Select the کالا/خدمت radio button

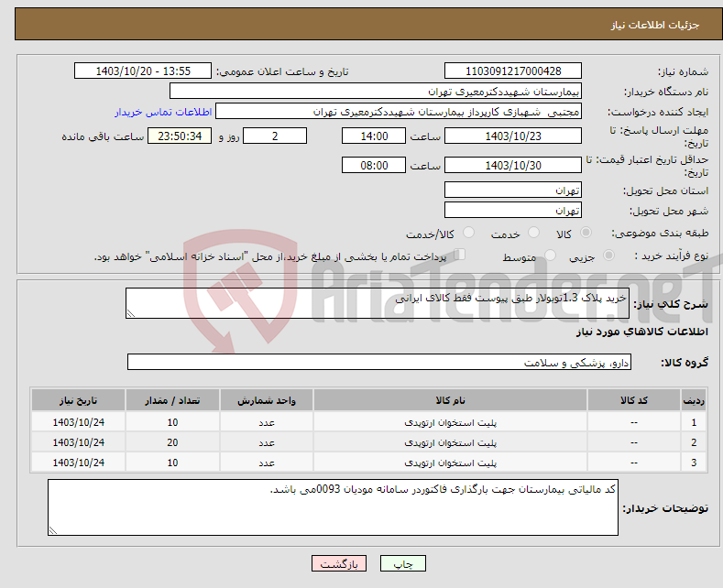(x=468, y=233)
